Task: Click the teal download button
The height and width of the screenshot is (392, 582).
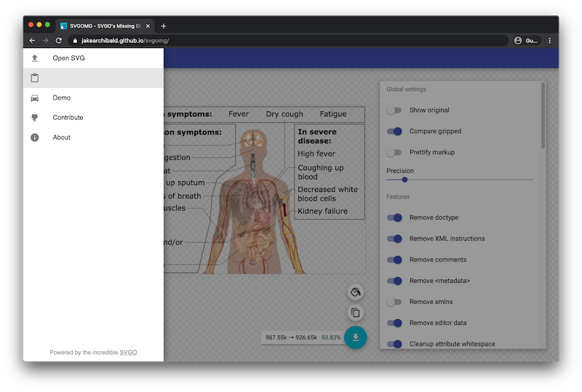Action: (355, 337)
